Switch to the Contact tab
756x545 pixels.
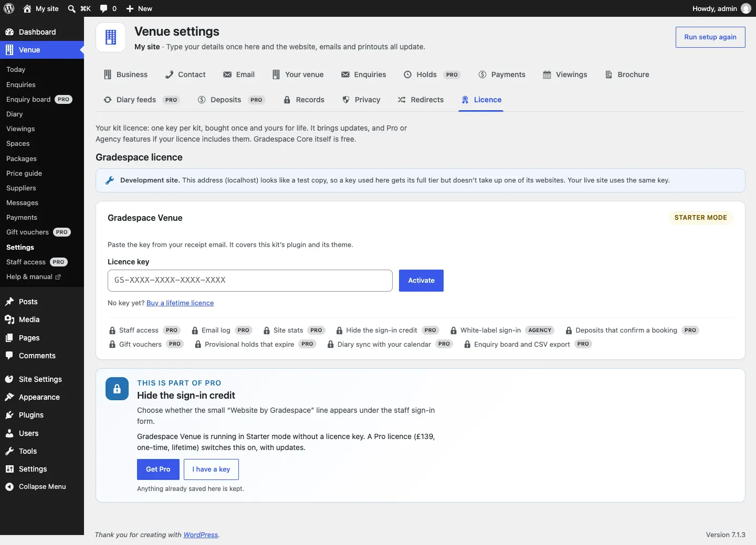coord(185,74)
